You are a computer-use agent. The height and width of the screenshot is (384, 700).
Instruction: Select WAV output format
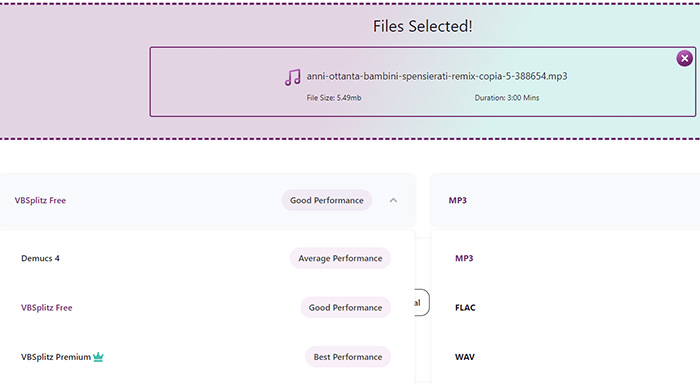[566, 357]
